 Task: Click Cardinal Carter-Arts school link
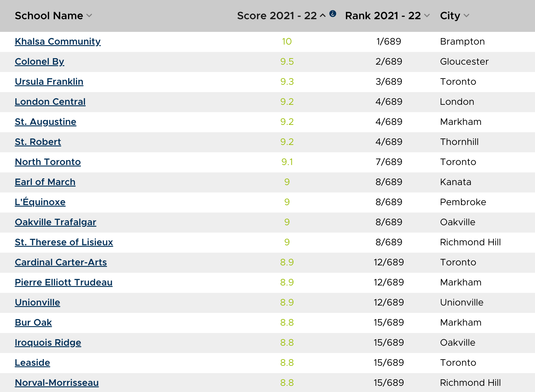(x=61, y=262)
